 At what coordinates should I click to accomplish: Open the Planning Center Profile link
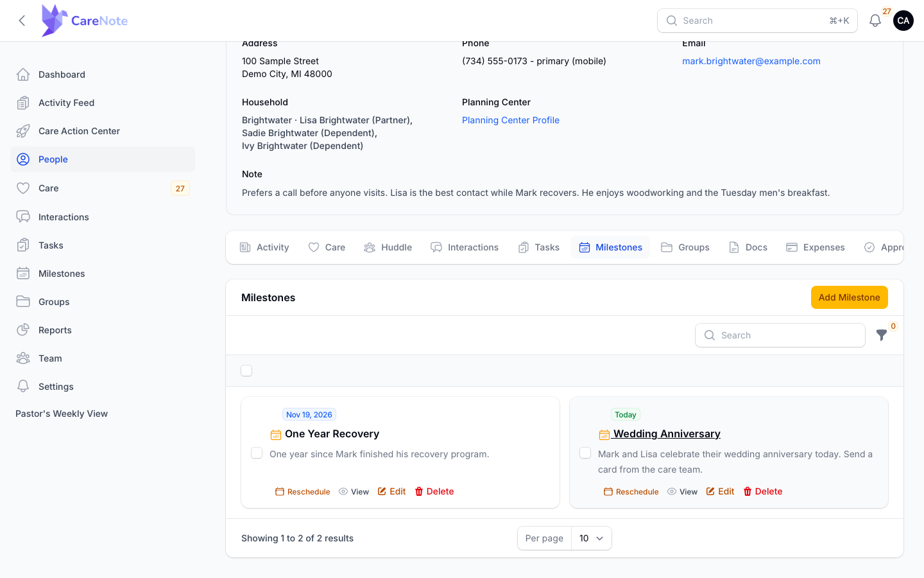click(x=511, y=120)
